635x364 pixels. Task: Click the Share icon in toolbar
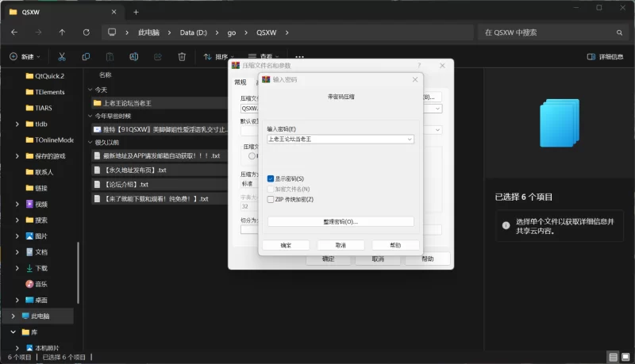point(158,56)
